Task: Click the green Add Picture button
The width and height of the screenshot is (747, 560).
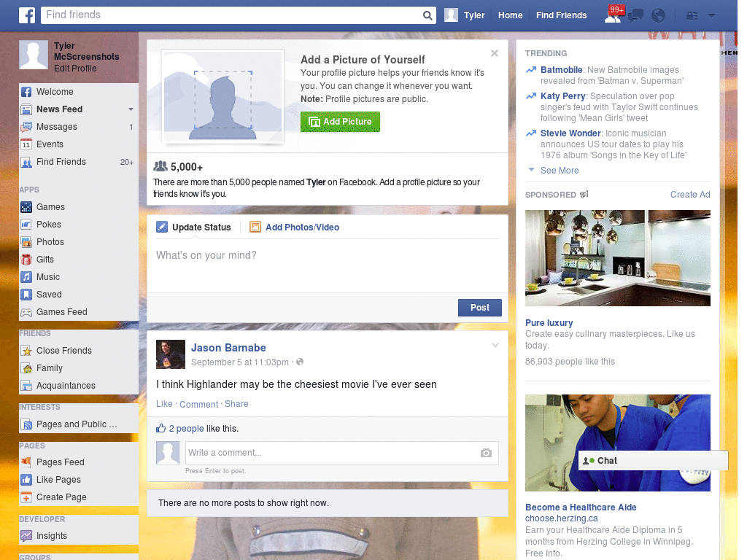Action: point(340,122)
